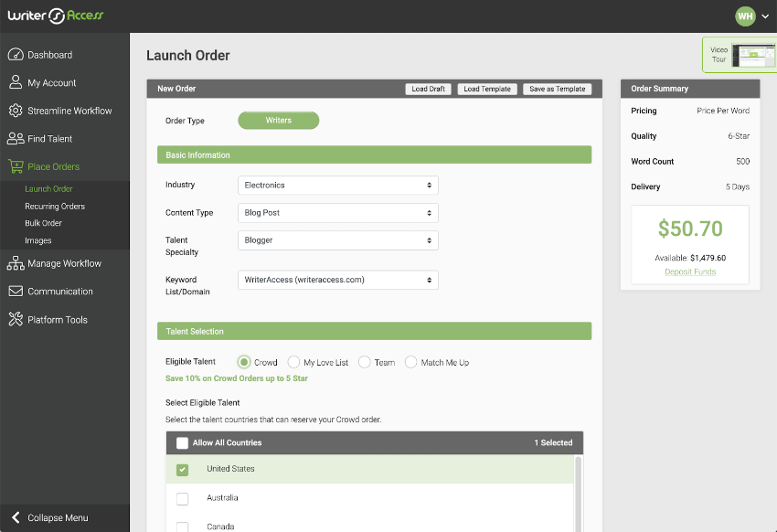Expand the Talent Specialty dropdown
The width and height of the screenshot is (777, 532).
click(x=340, y=241)
